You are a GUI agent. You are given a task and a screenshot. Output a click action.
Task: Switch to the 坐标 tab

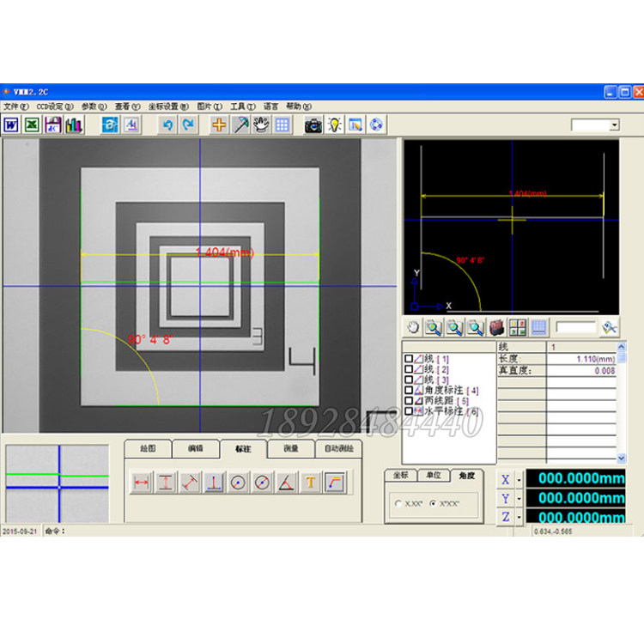point(400,476)
